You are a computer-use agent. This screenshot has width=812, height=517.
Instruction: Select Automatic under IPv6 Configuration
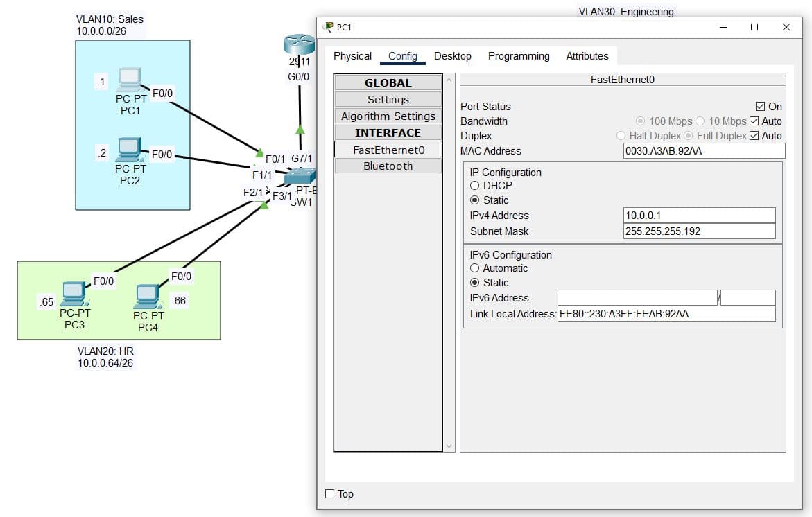(x=475, y=268)
